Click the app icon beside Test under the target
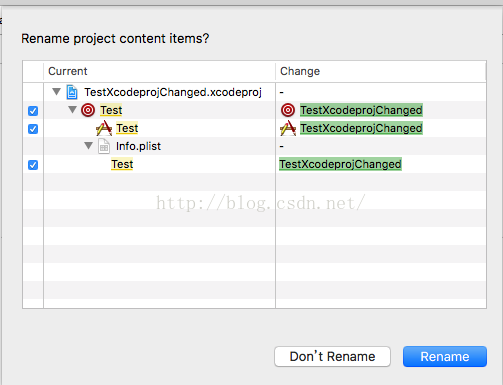 [x=104, y=128]
